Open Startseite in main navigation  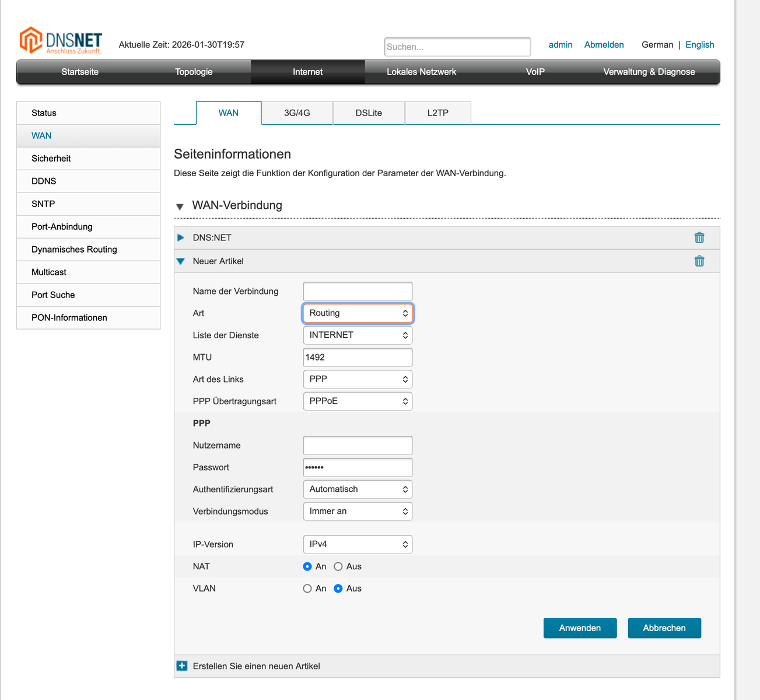(x=80, y=72)
